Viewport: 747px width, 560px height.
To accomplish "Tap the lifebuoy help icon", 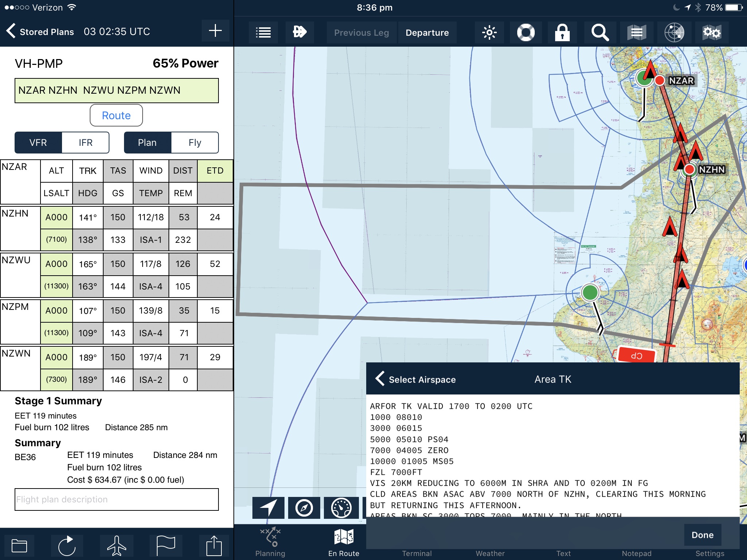I will tap(526, 32).
